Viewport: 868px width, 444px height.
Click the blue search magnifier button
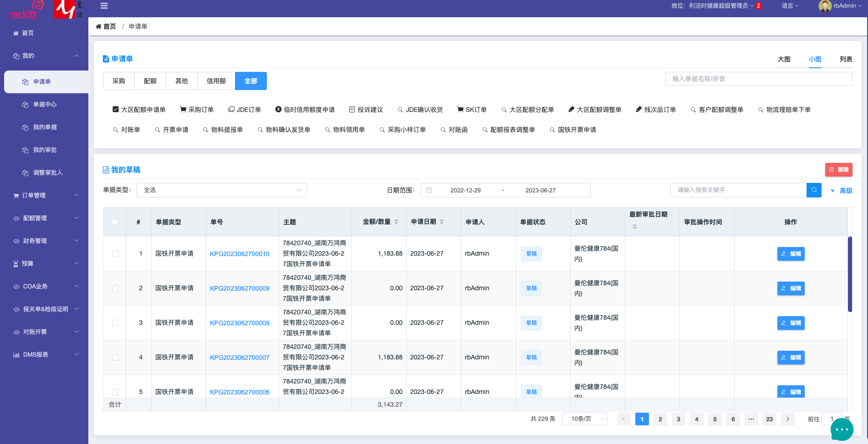tap(814, 190)
